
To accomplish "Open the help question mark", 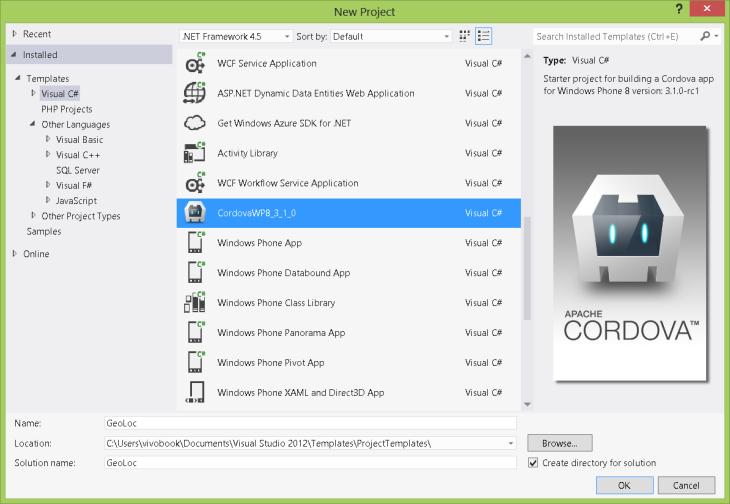I will pos(679,9).
